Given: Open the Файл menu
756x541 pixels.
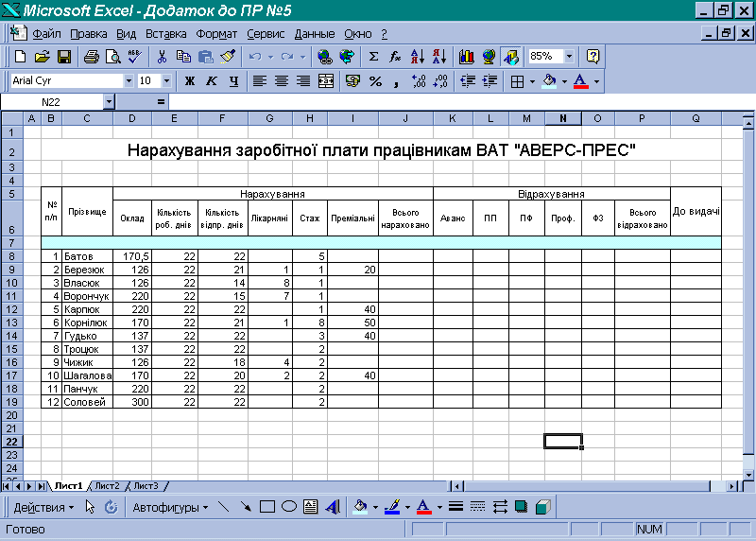Looking at the screenshot, I should click(46, 34).
